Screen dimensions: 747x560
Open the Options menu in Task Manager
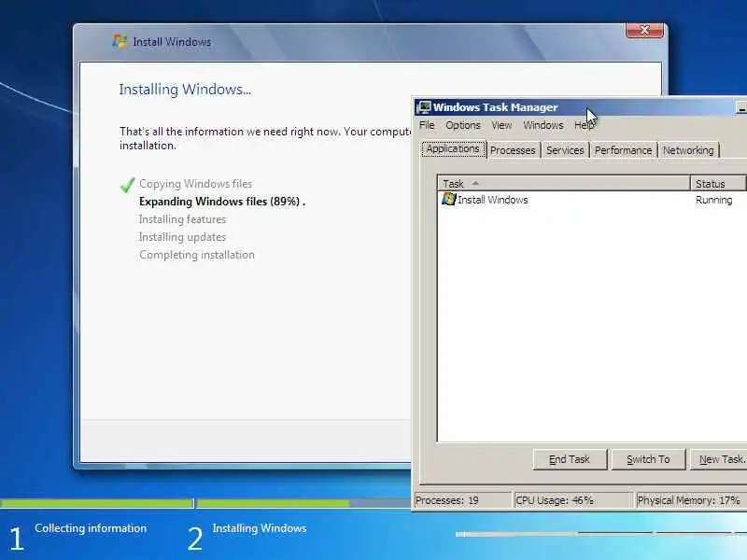tap(463, 125)
